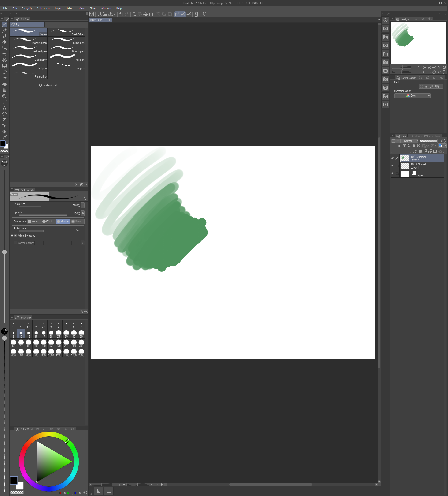Select the Gradient tool

point(4,90)
